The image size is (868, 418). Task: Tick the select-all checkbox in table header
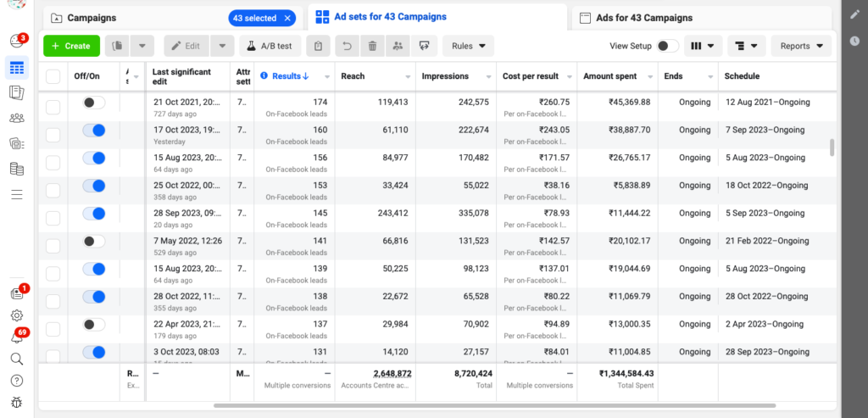click(x=53, y=76)
